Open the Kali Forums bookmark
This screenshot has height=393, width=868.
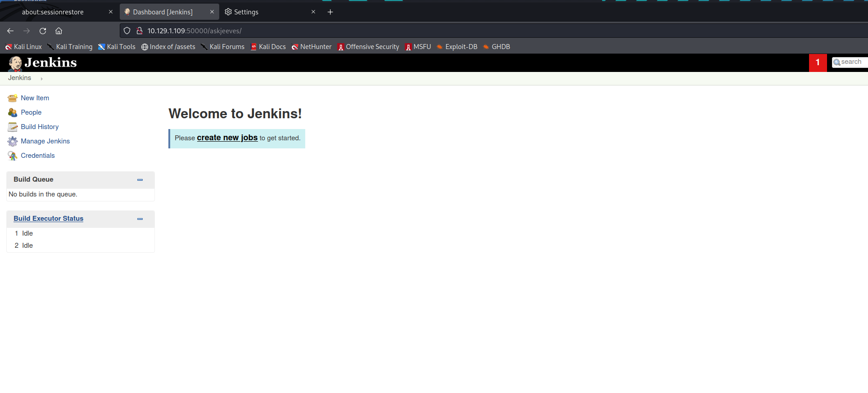[223, 47]
